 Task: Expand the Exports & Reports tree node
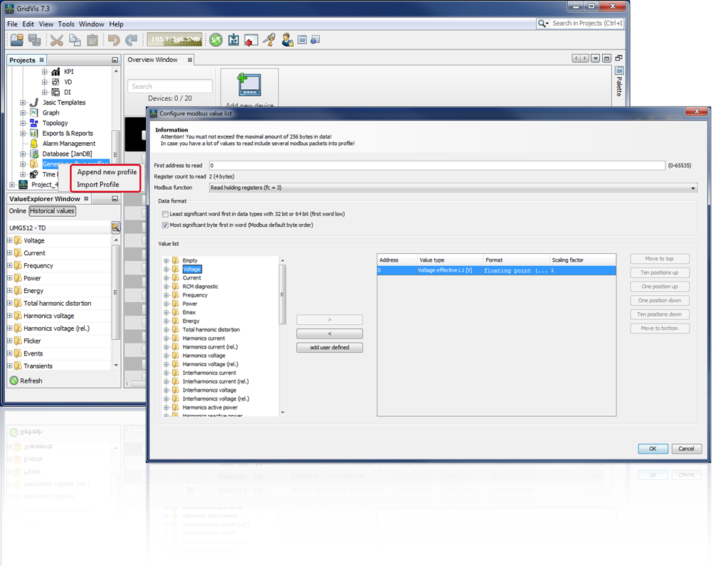pyautogui.click(x=23, y=133)
